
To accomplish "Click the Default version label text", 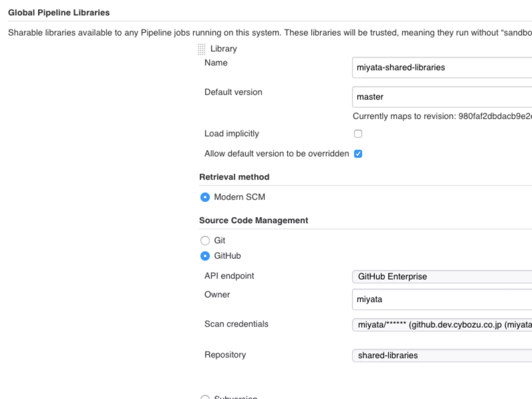I will 233,92.
